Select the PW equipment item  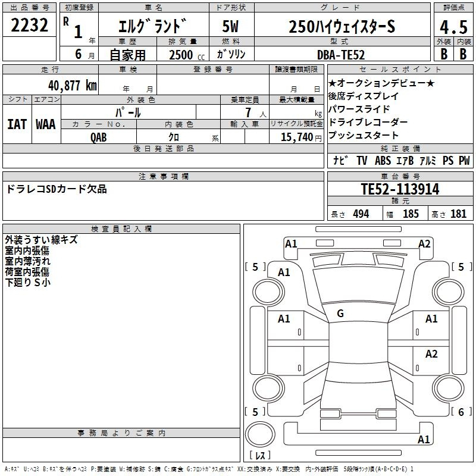(464, 161)
